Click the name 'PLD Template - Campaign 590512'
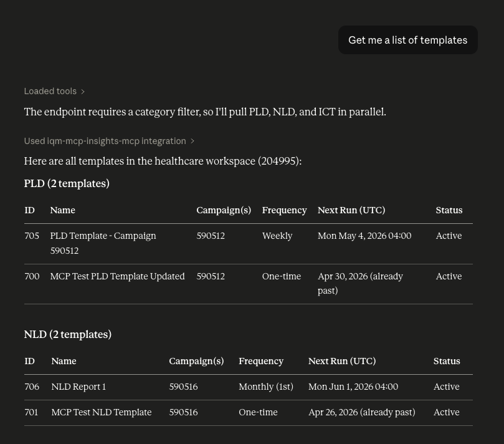504x444 pixels. (x=103, y=243)
